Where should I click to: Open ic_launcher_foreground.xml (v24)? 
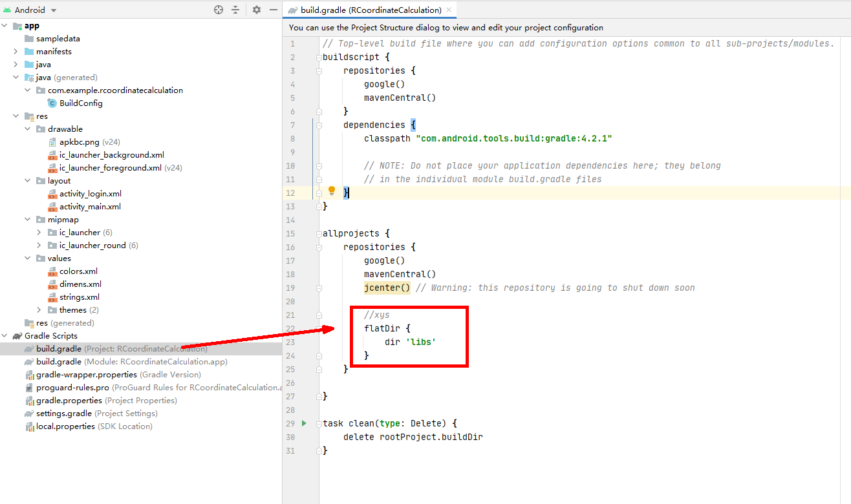click(x=121, y=168)
